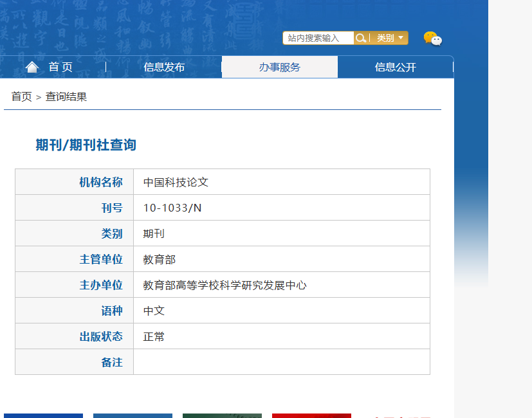
Task: Open the 信息发布 navigation tab
Action: [164, 67]
